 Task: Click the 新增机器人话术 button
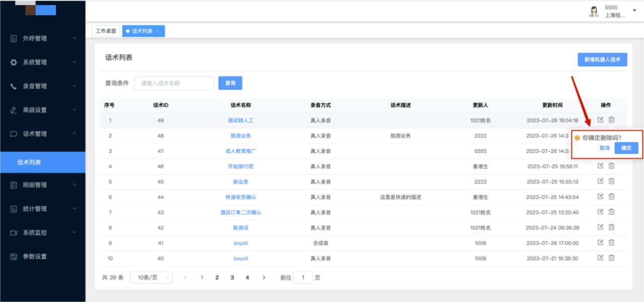tap(602, 59)
